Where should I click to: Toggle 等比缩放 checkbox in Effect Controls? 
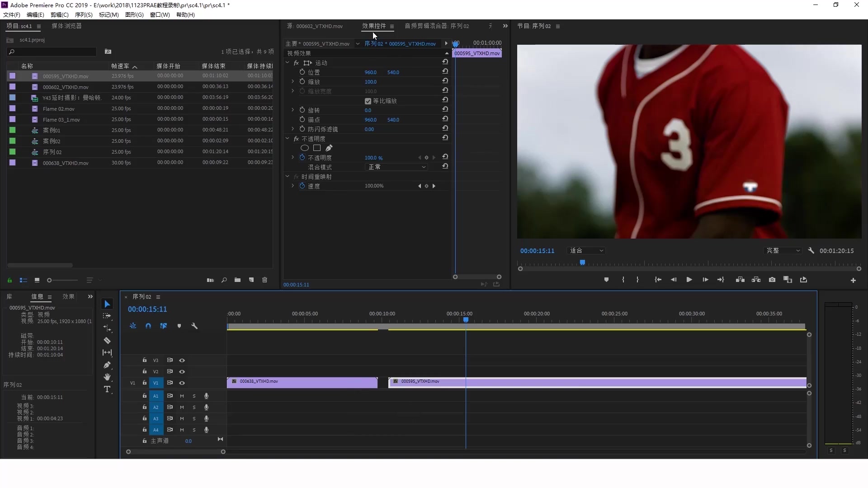pyautogui.click(x=368, y=100)
